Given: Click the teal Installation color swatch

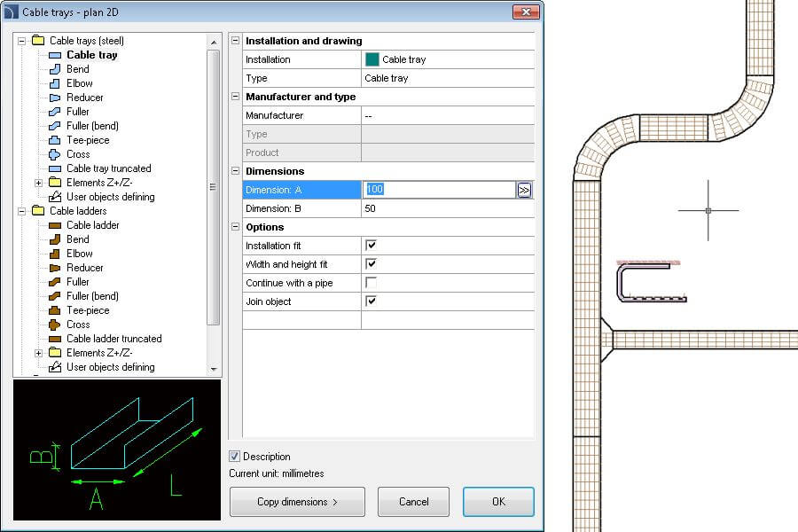Looking at the screenshot, I should 372,59.
